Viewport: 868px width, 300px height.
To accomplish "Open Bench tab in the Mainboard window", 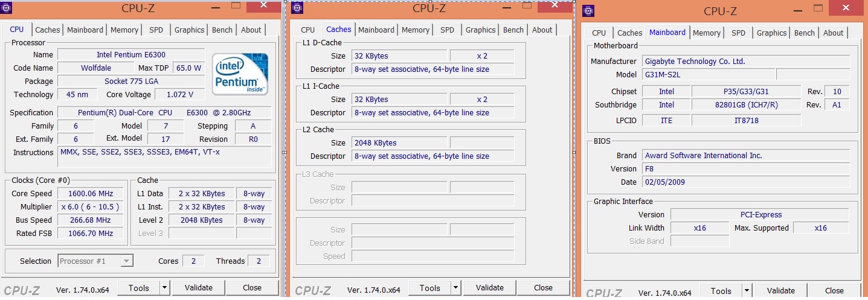I will [x=805, y=33].
